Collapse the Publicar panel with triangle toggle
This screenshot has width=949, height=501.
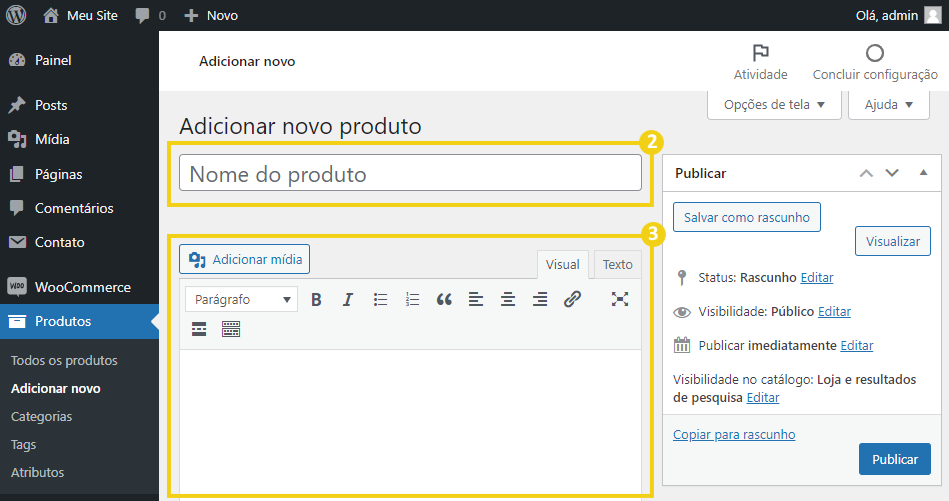[923, 173]
